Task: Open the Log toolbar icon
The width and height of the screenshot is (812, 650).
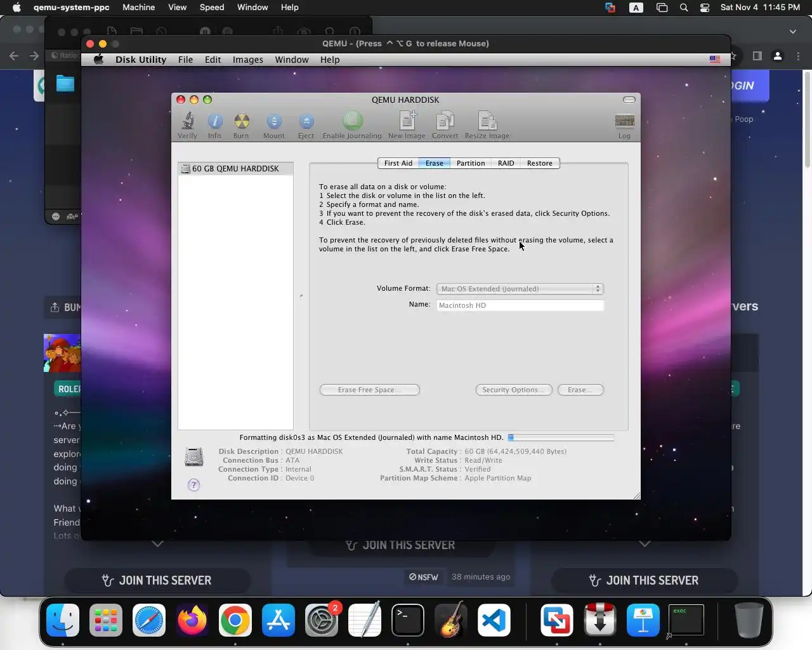Action: 625,125
